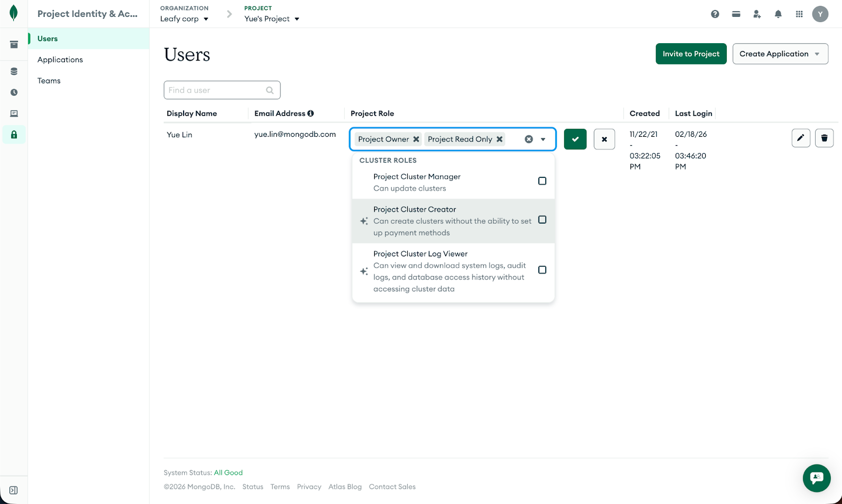The width and height of the screenshot is (842, 504).
Task: Click the CLUSTER ROLES section heading
Action: click(x=388, y=160)
